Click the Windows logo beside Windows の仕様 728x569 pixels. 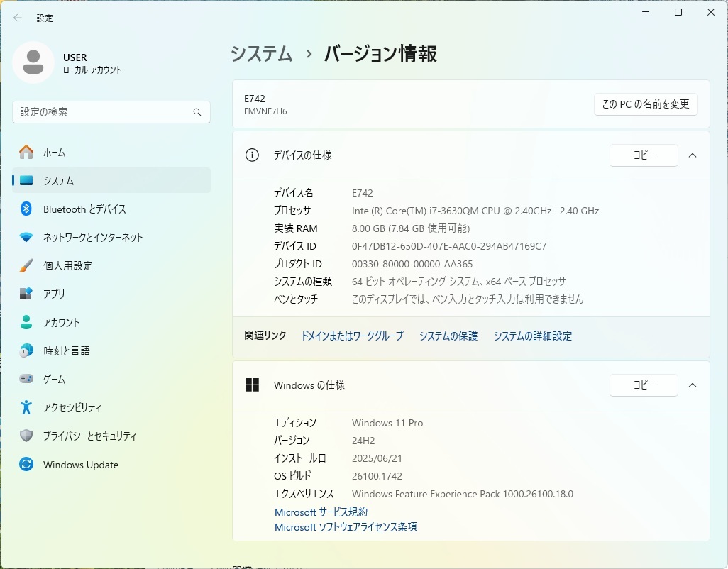[x=252, y=385]
